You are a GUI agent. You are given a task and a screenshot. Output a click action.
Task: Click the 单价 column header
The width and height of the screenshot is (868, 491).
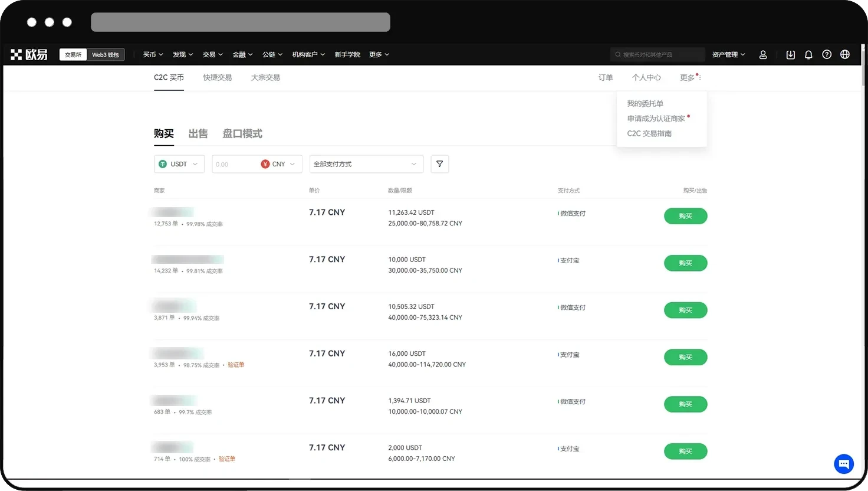coord(314,191)
